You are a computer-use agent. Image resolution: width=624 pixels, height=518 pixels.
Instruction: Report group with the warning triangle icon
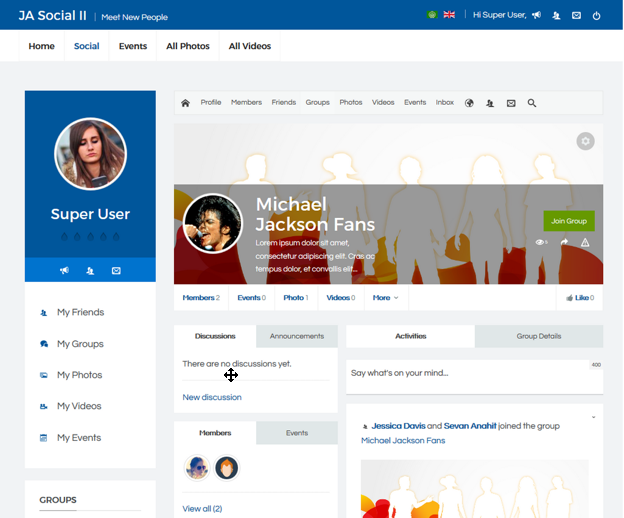(x=585, y=242)
